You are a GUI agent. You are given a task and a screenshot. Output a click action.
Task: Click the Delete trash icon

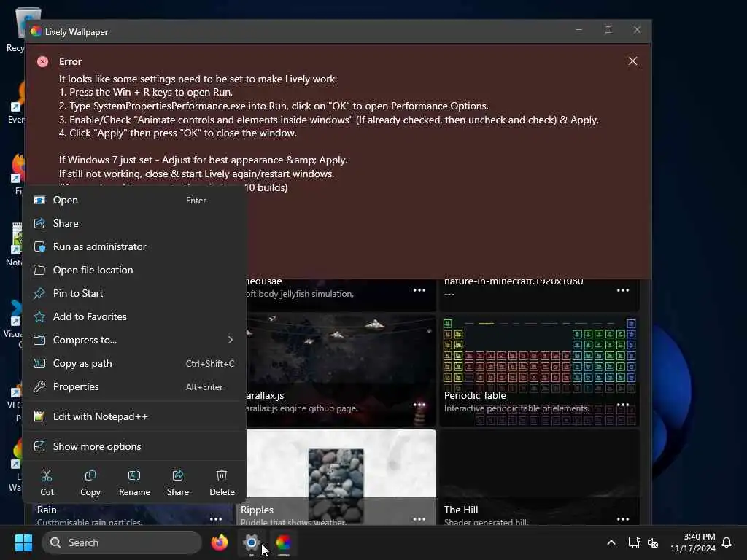click(x=222, y=475)
